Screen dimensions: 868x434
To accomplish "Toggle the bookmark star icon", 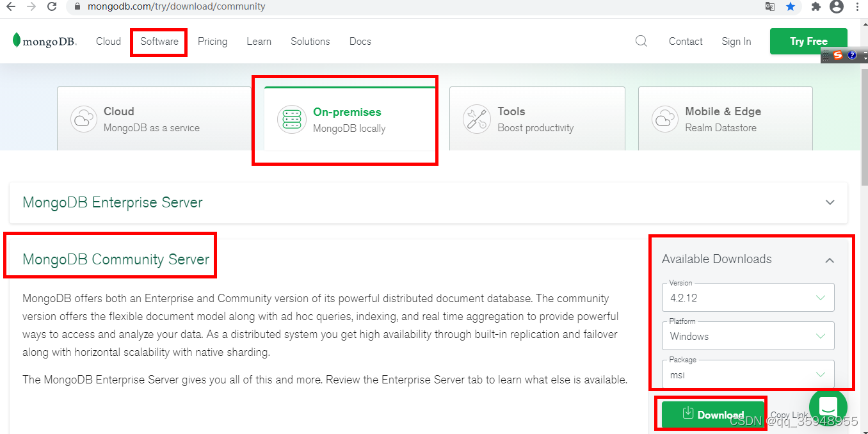I will coord(791,6).
